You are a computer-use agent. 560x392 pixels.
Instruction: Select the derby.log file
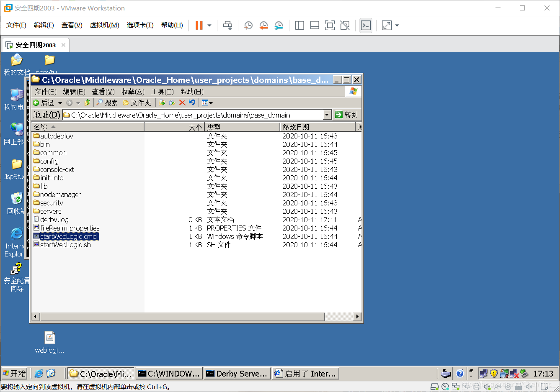pyautogui.click(x=51, y=220)
